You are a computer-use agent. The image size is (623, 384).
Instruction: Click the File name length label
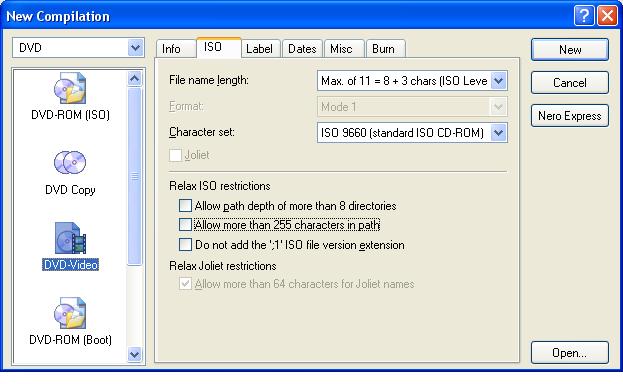(209, 80)
